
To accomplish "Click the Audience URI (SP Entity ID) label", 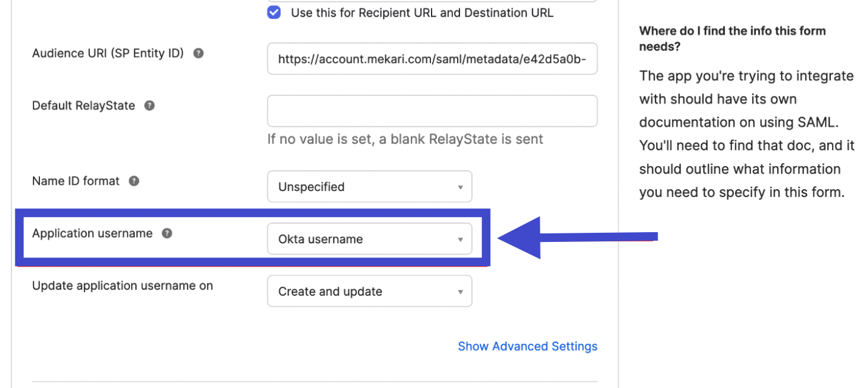I will (108, 53).
